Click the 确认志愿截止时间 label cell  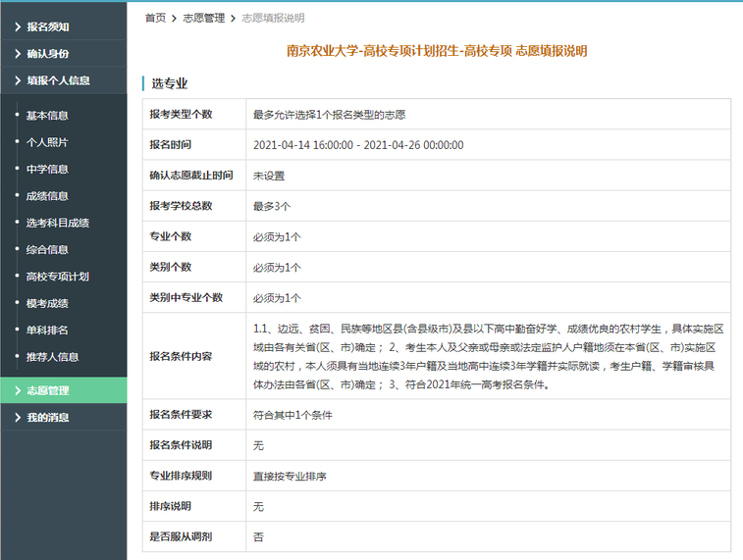click(194, 176)
